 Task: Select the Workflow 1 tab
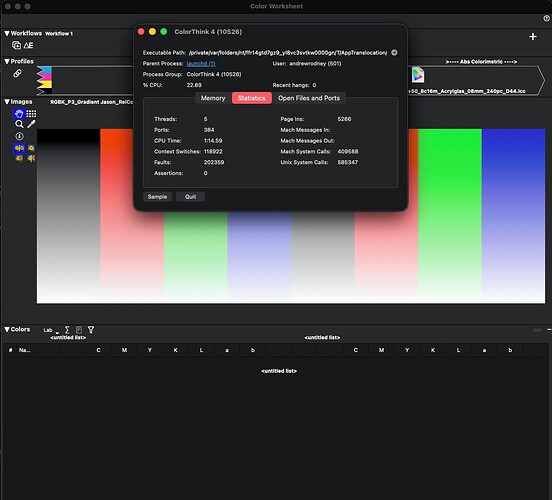pyautogui.click(x=59, y=34)
